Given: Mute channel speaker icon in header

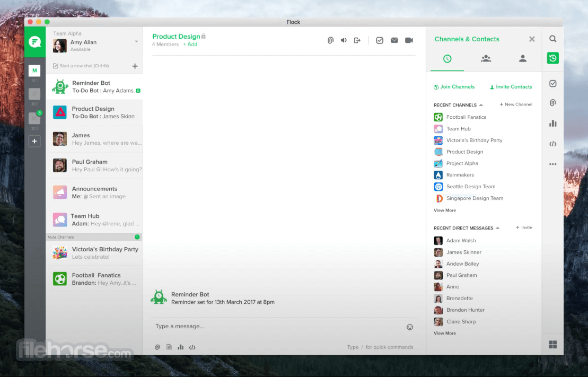Looking at the screenshot, I should tap(344, 40).
